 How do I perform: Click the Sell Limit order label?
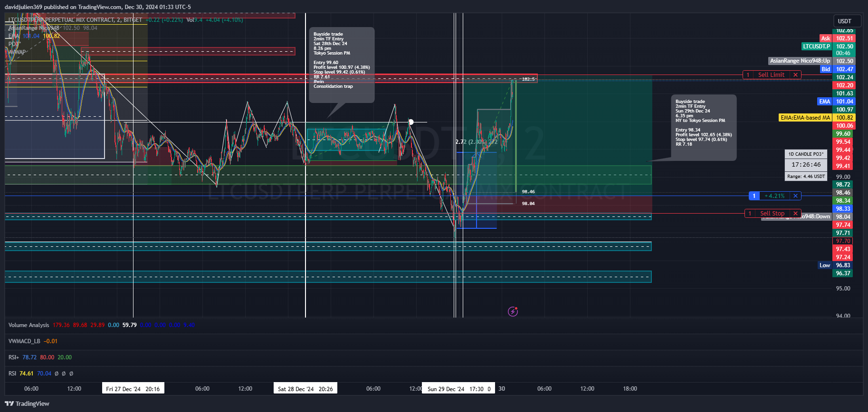(771, 75)
